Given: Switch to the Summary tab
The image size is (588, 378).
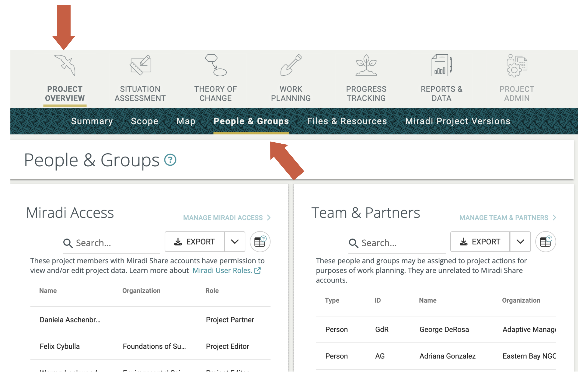Looking at the screenshot, I should 92,121.
